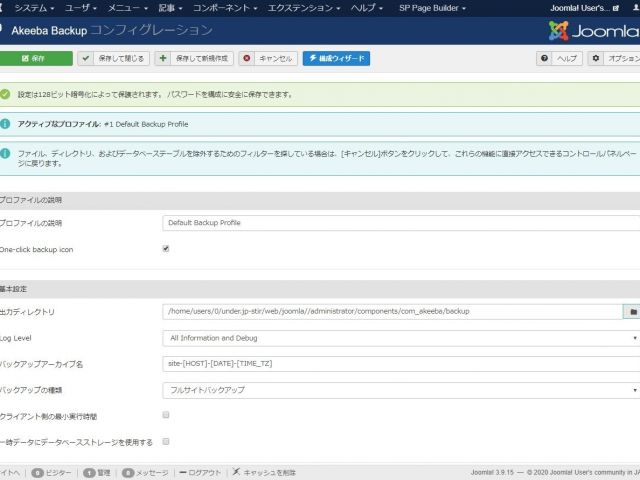Image resolution: width=640 pixels, height=480 pixels.
Task: Click the キャッシュを削除 link
Action: pos(264,473)
